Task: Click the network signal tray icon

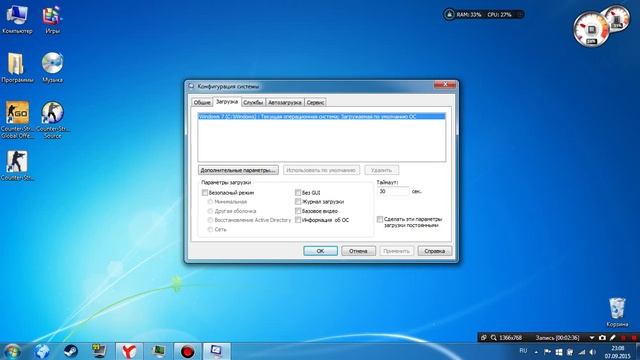Action: tap(582, 352)
